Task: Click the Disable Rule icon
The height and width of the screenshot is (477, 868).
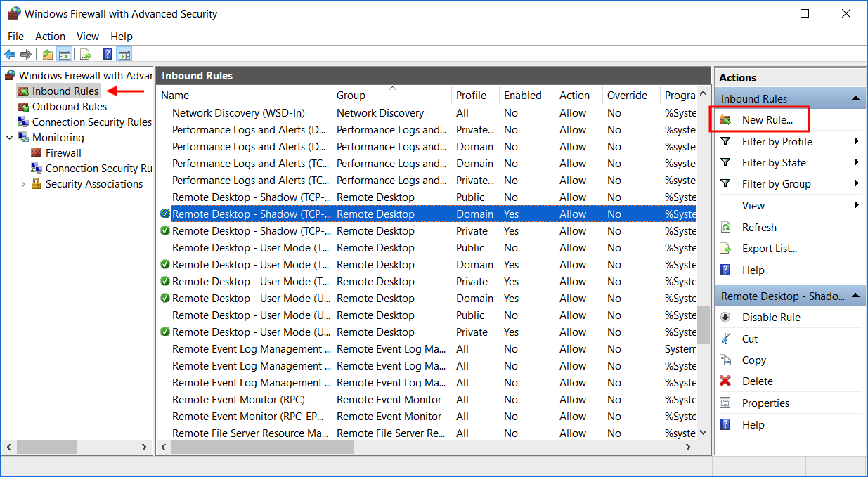Action: (x=726, y=318)
